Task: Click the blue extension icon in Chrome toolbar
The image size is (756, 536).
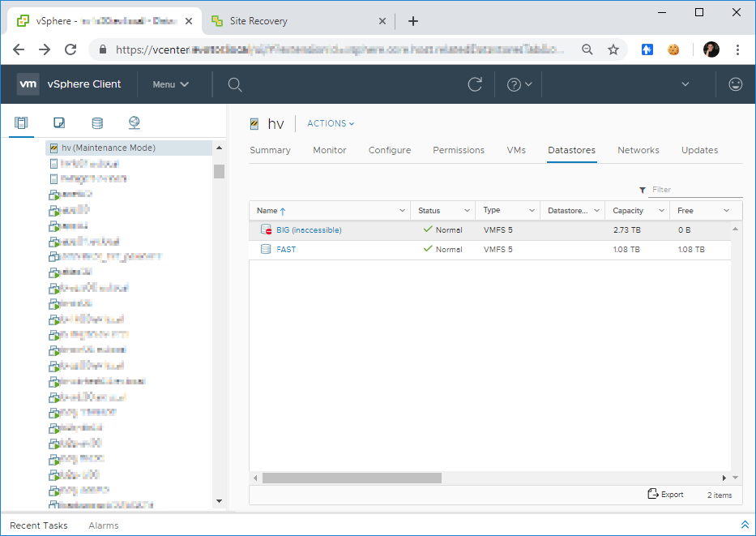Action: click(x=647, y=49)
